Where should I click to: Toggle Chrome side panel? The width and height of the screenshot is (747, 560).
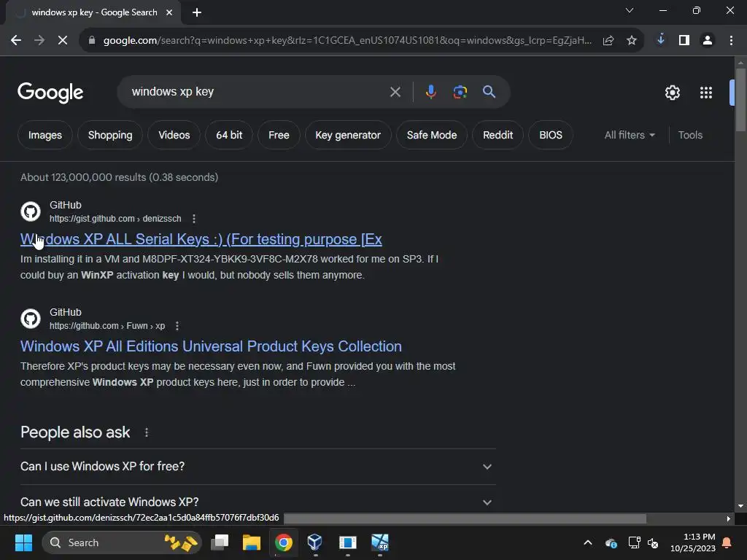tap(684, 41)
